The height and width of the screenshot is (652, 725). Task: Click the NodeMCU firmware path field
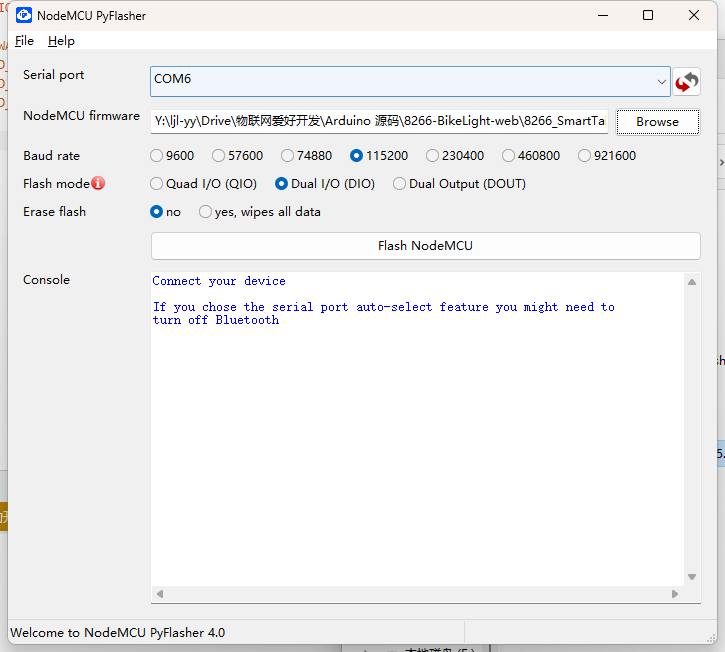coord(379,122)
